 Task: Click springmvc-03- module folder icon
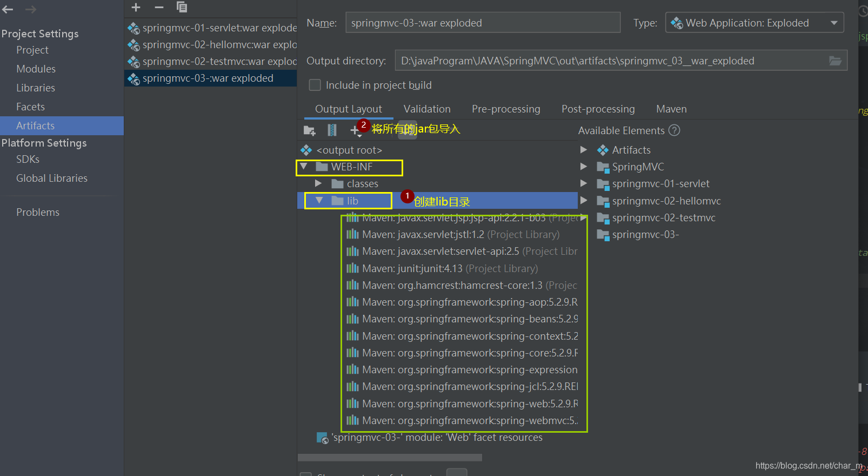click(603, 235)
